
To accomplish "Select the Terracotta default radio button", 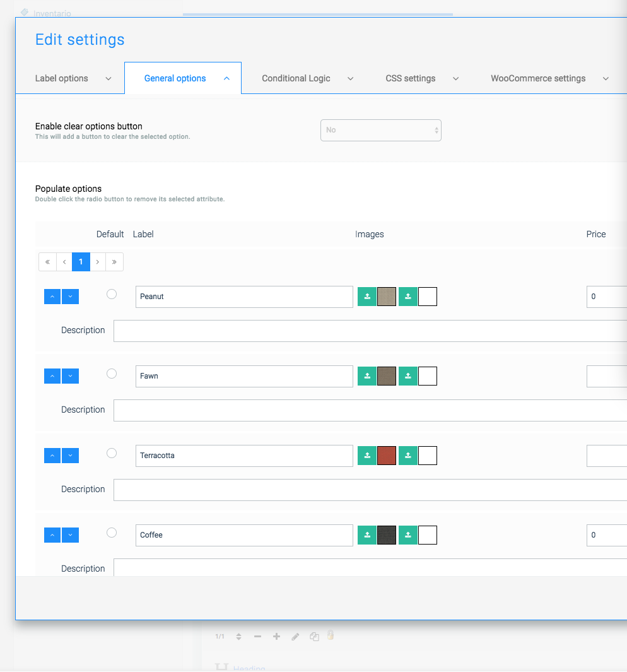I will pos(112,453).
